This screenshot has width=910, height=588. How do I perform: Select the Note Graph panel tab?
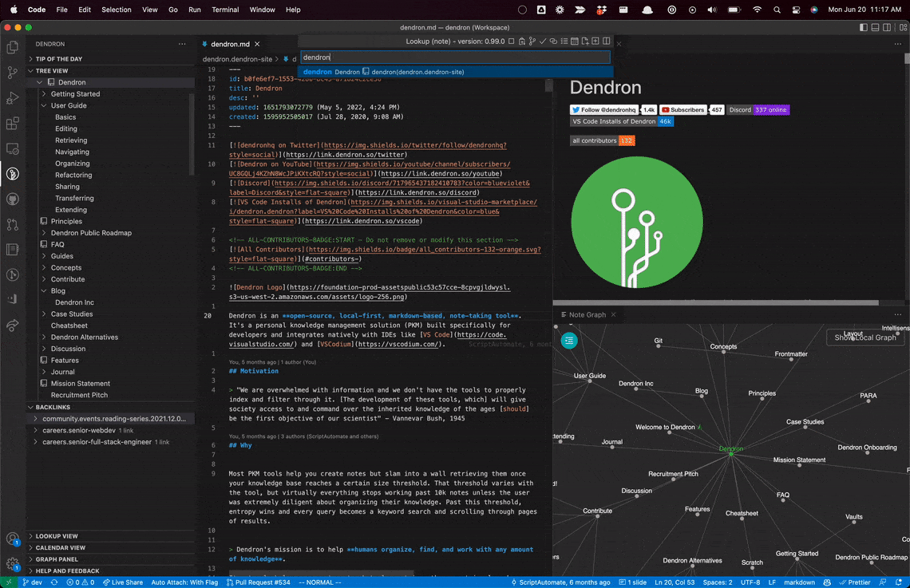tap(588, 314)
